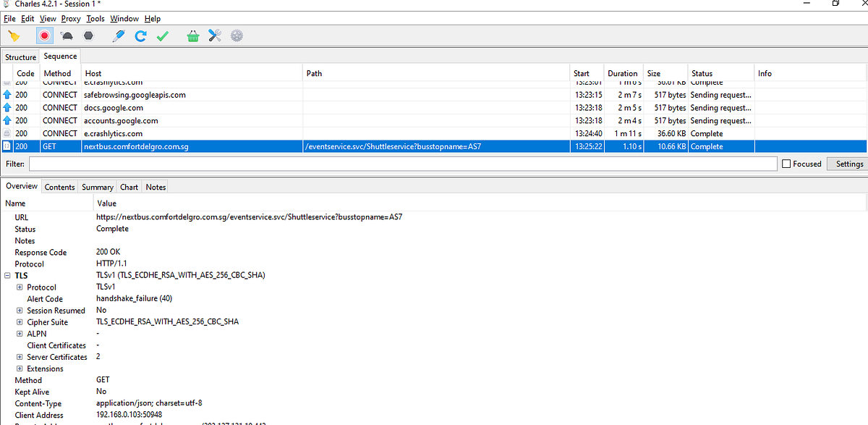Image resolution: width=868 pixels, height=425 pixels.
Task: Enable the Focused checkbox
Action: coord(786,163)
